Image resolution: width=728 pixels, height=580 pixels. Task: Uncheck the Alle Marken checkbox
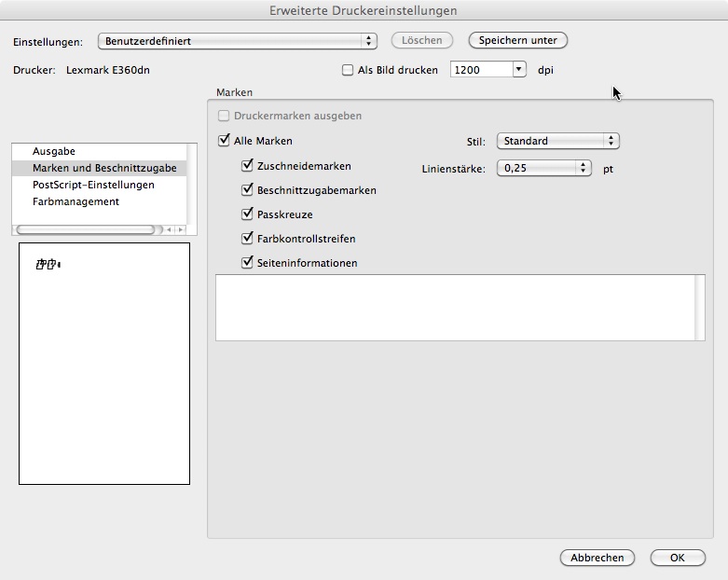224,142
